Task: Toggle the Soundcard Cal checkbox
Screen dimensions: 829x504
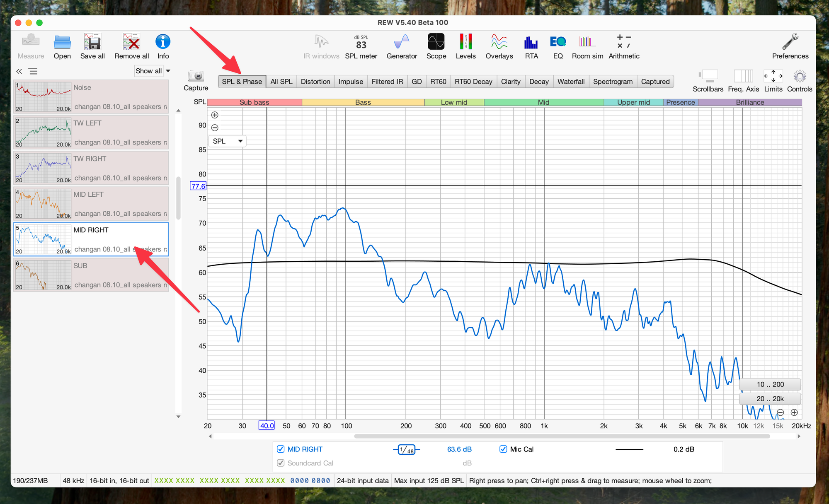Action: (x=281, y=463)
